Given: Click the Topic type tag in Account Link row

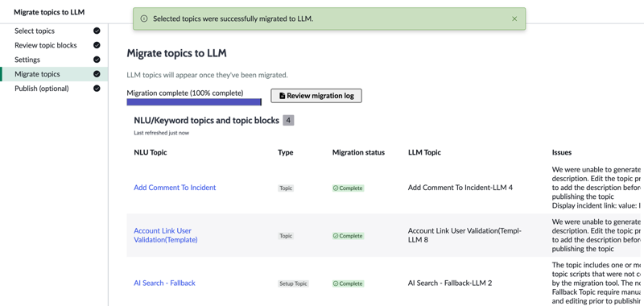Looking at the screenshot, I should [x=286, y=236].
